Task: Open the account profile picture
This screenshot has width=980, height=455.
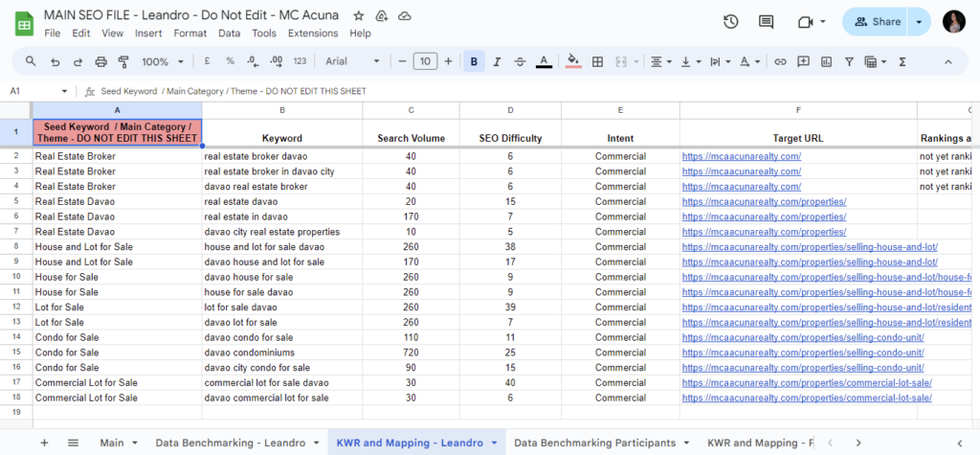Action: pos(954,22)
